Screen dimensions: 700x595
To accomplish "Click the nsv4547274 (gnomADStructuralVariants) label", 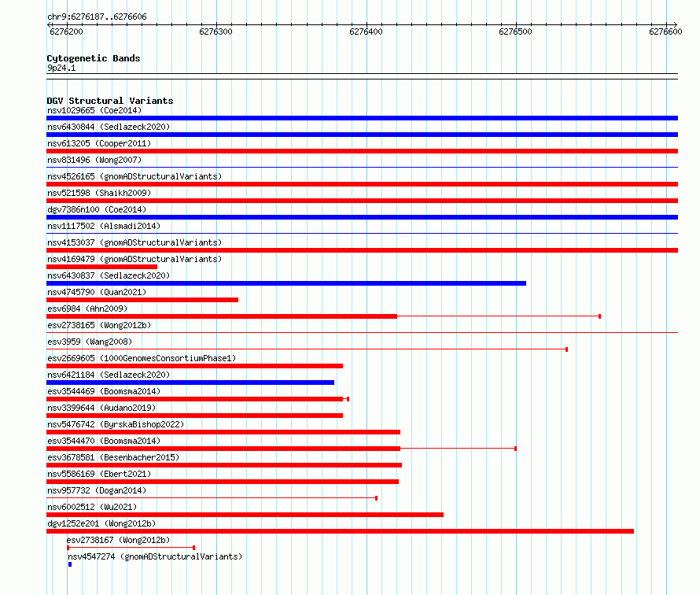I will tap(155, 556).
